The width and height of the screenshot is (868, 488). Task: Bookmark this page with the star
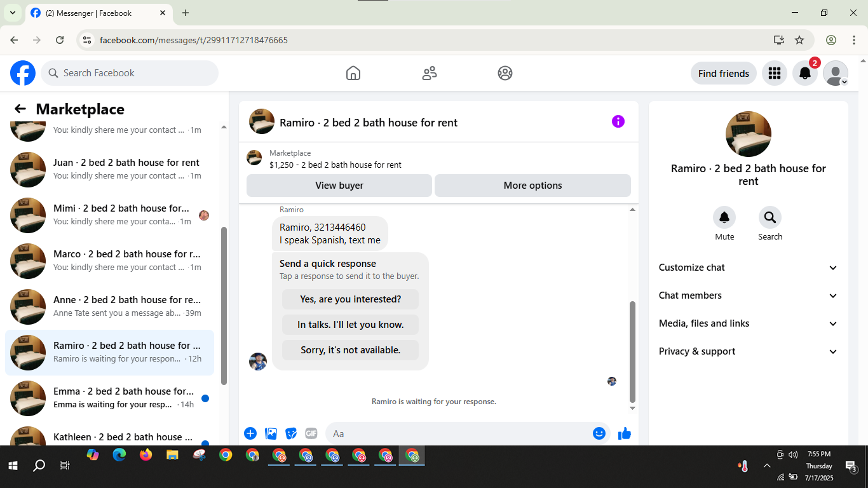[x=799, y=40]
